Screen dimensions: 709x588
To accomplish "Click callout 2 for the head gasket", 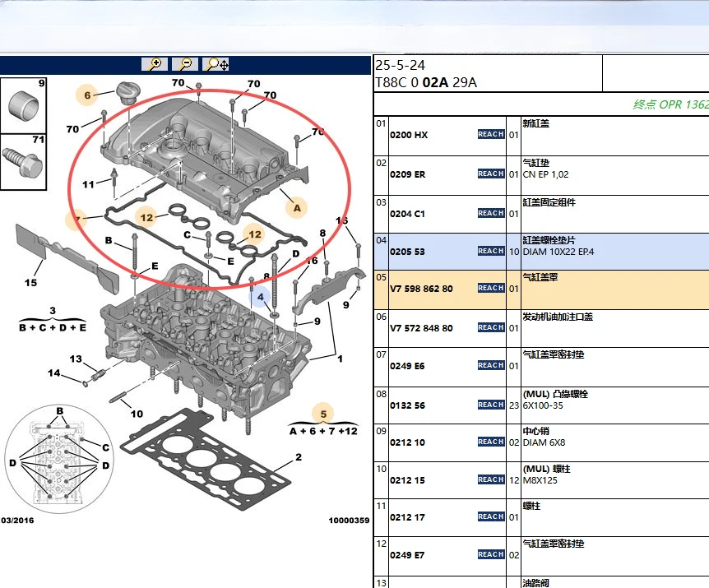I will [299, 457].
